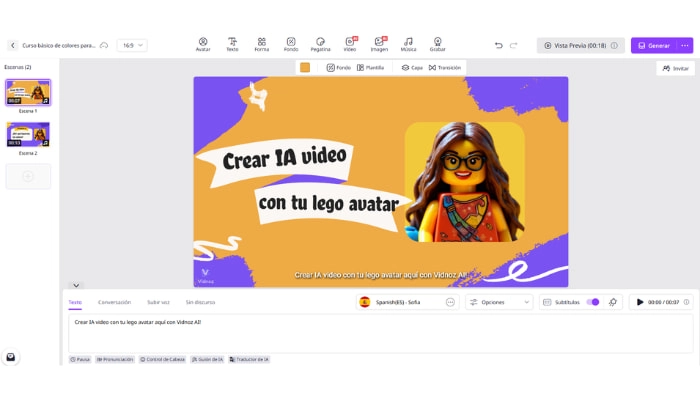700x400 pixels.
Task: Select the Escena 1 thumbnail
Action: pos(28,92)
